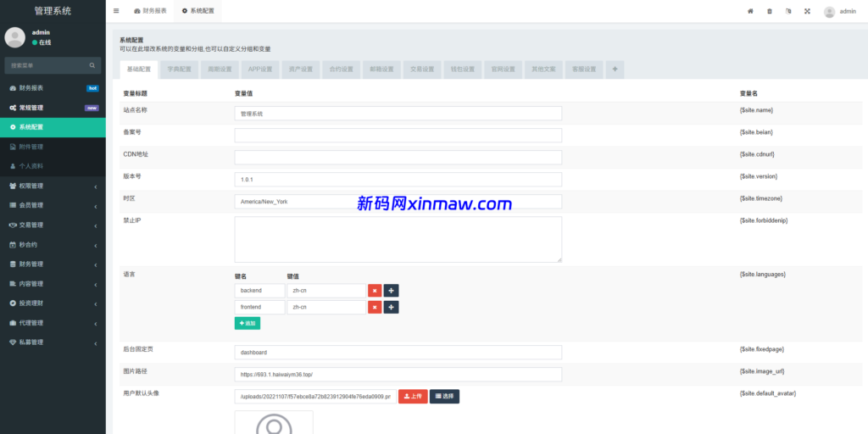The width and height of the screenshot is (868, 434).
Task: Delete the backend language row
Action: point(375,291)
